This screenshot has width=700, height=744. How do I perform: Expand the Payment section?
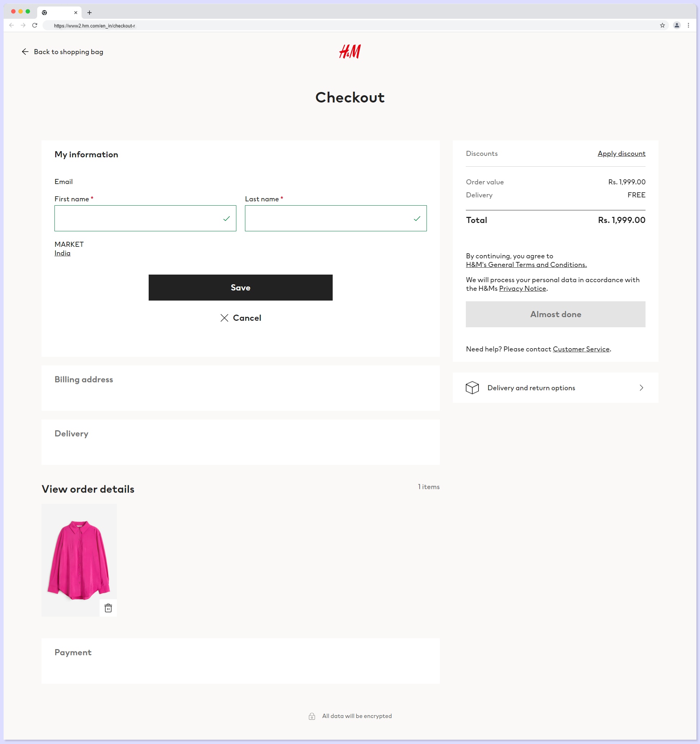pyautogui.click(x=240, y=661)
